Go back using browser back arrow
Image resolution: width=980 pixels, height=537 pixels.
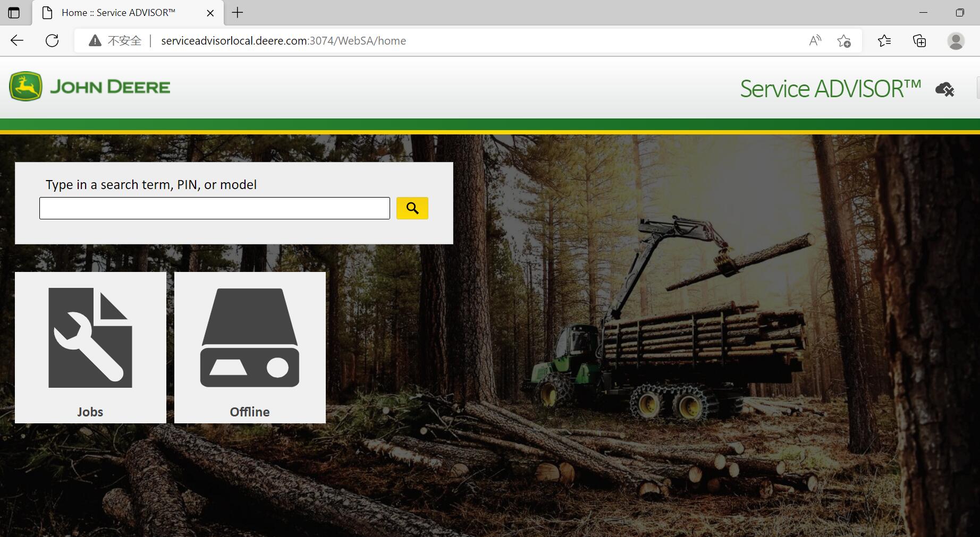tap(17, 40)
